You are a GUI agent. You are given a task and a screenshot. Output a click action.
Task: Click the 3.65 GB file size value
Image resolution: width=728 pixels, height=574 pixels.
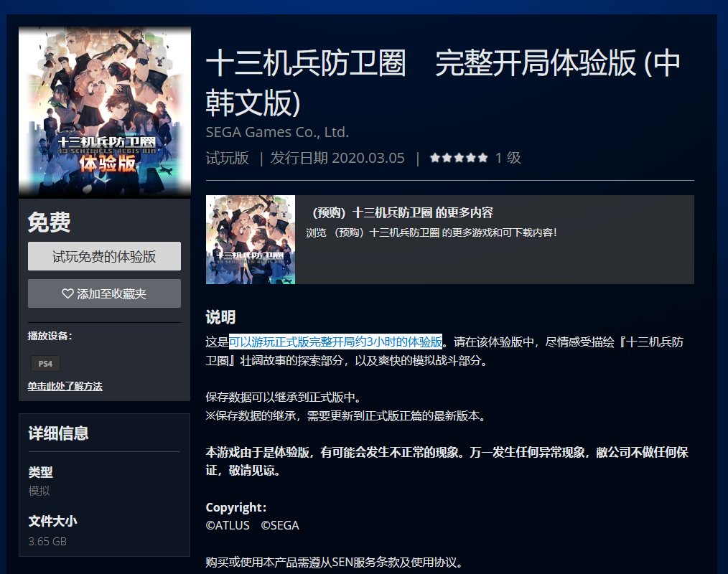(x=47, y=542)
